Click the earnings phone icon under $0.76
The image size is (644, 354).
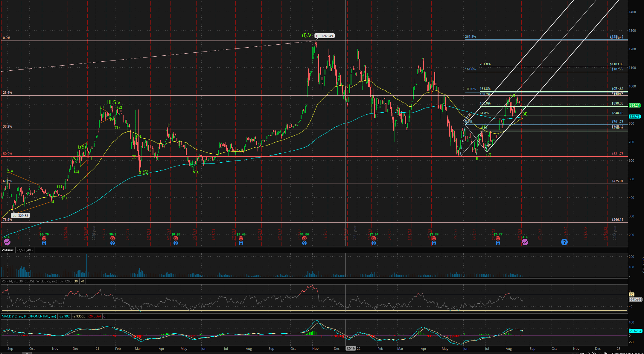(44, 238)
